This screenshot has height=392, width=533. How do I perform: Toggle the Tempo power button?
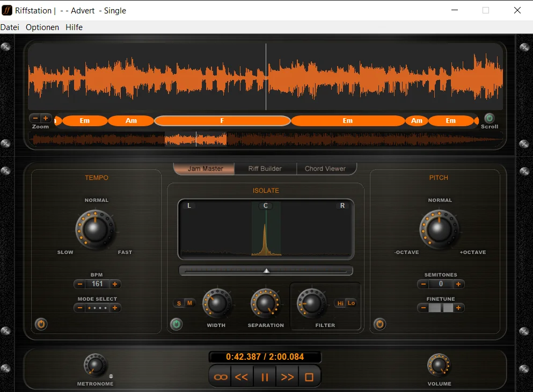41,324
